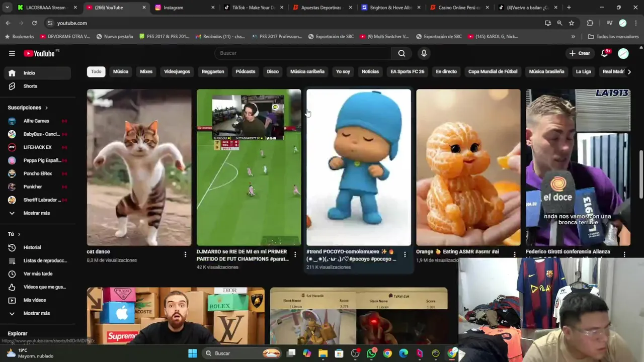
Task: Open the YouTube hamburger guide menu
Action: 12,53
